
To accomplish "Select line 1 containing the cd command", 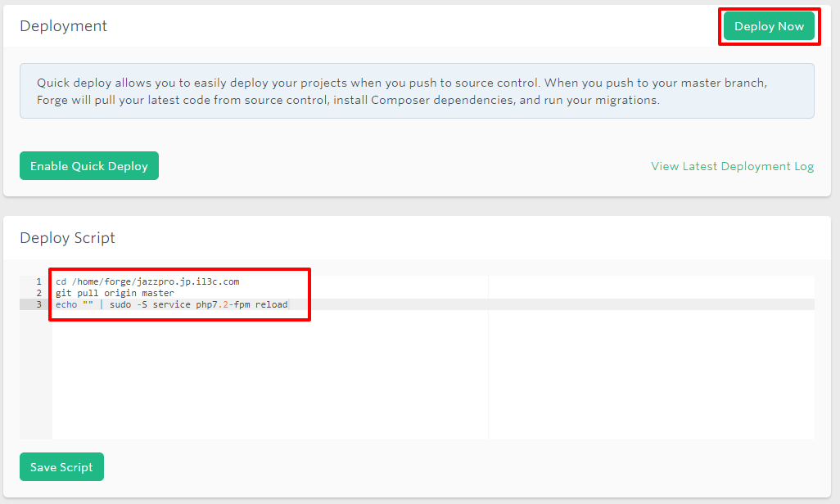I will point(148,281).
